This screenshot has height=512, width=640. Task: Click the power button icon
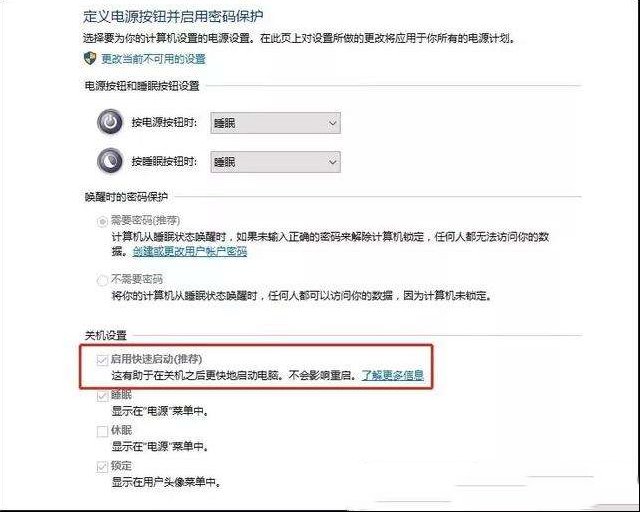point(110,122)
